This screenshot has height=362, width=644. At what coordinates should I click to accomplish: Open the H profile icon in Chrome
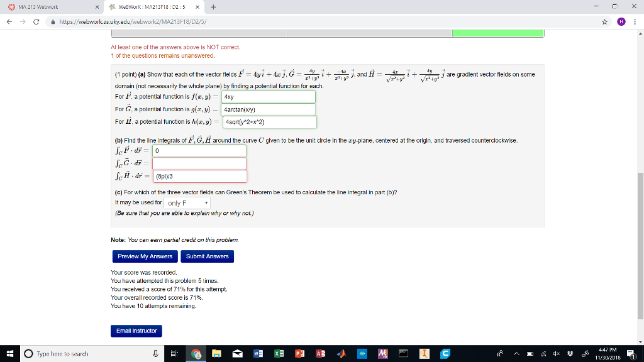click(x=621, y=20)
